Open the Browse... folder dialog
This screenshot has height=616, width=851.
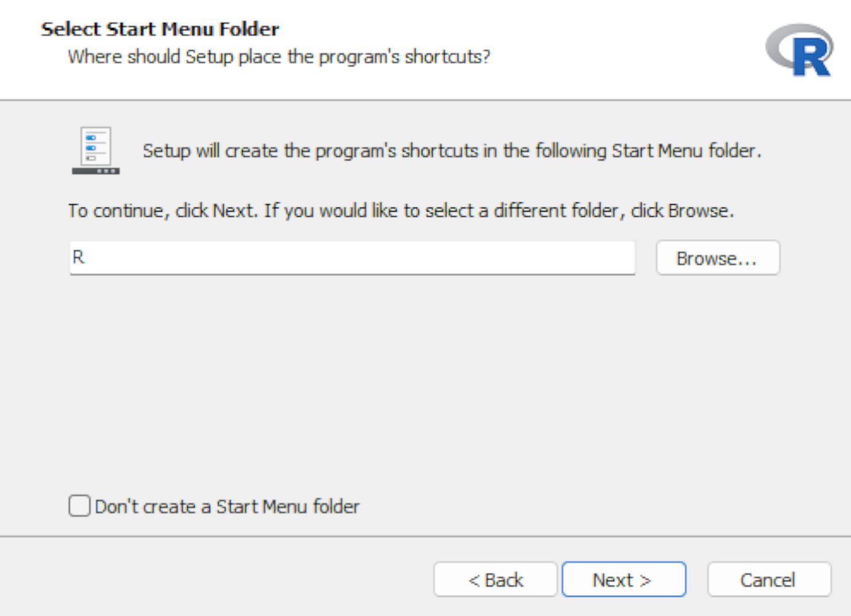pyautogui.click(x=717, y=259)
